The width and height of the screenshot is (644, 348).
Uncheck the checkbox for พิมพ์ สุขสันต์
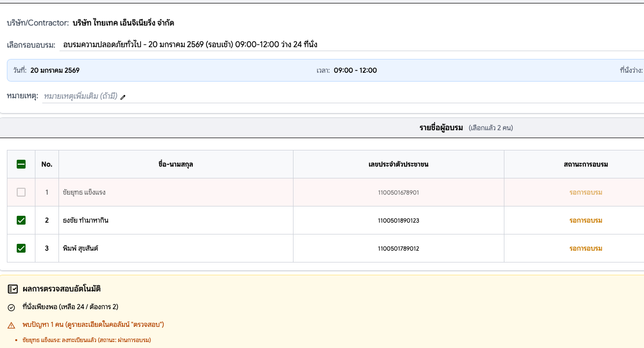21,248
